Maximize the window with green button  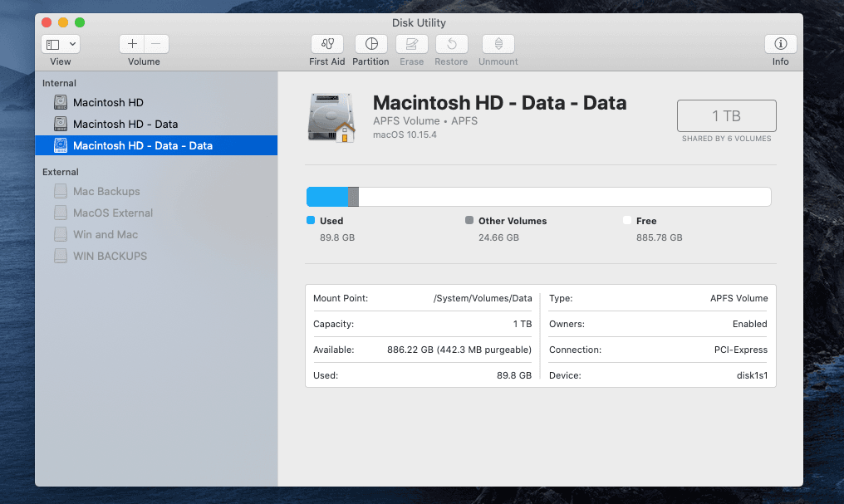[x=80, y=22]
